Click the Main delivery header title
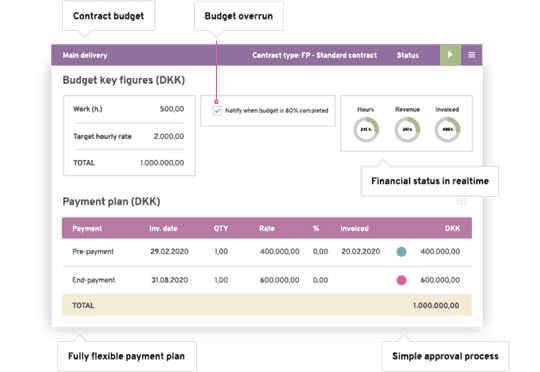Screen dimensions: 540x372 (x=85, y=55)
